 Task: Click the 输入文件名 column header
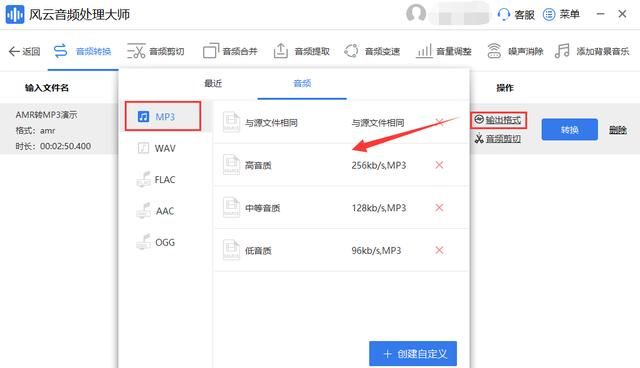point(47,88)
